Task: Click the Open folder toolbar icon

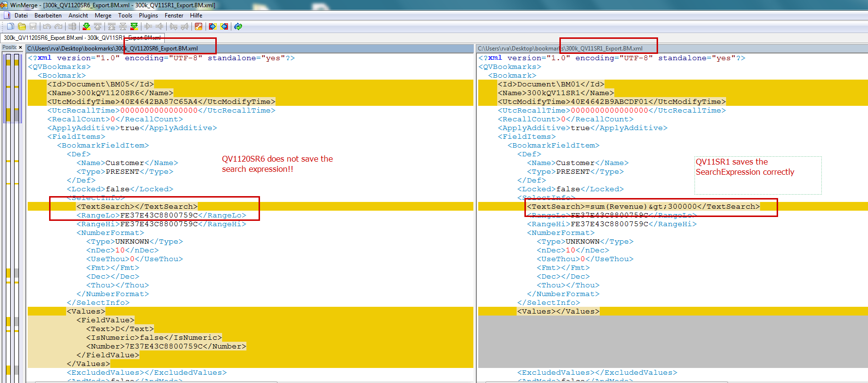Action: point(22,26)
